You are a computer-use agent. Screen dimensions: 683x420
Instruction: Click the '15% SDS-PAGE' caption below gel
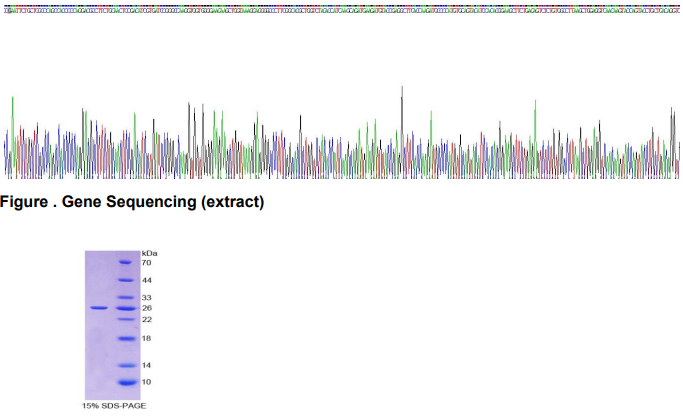click(113, 405)
